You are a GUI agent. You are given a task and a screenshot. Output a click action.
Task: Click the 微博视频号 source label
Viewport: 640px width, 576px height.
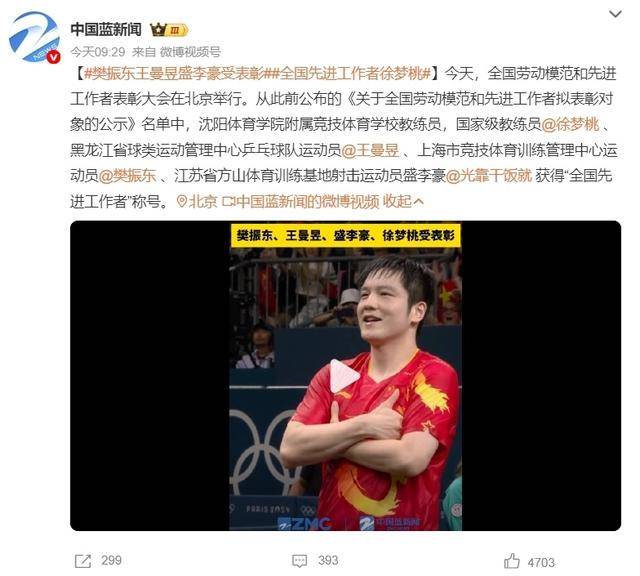[x=190, y=52]
